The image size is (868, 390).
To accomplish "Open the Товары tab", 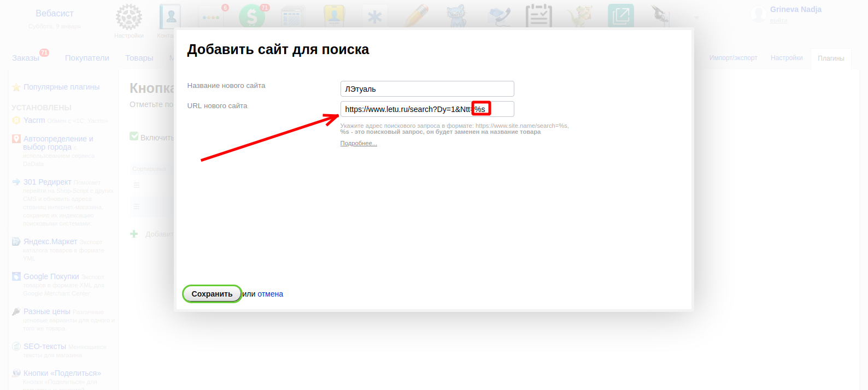I will 139,58.
